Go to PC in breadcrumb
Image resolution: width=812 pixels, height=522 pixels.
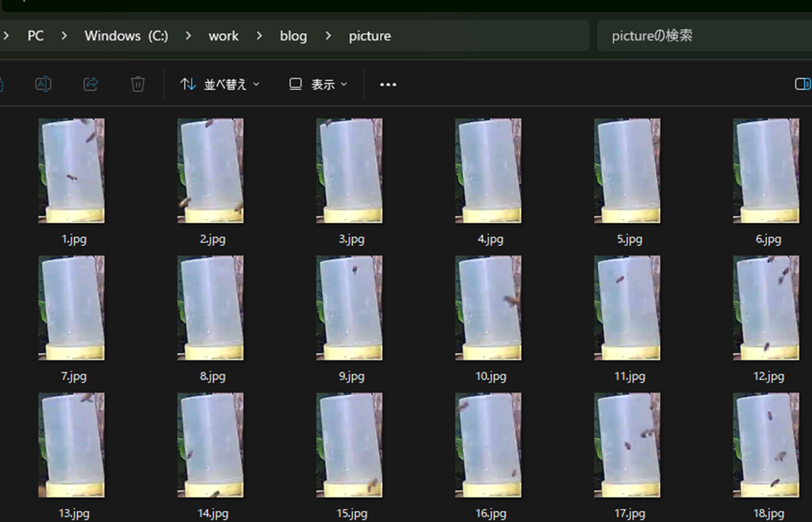coord(36,36)
